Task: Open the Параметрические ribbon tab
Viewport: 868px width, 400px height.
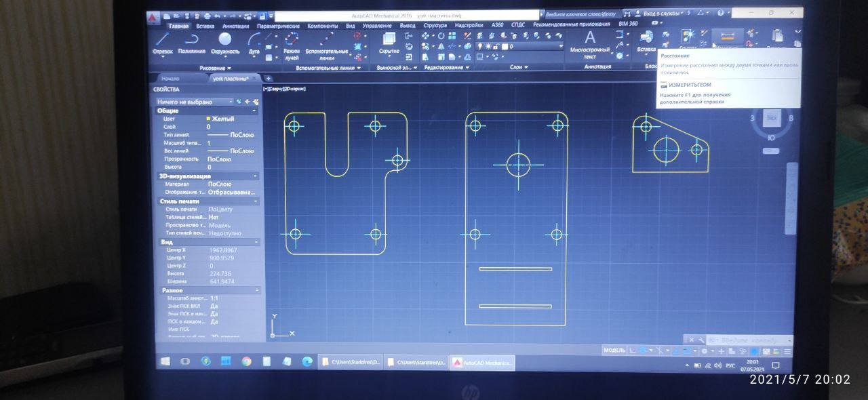Action: (x=277, y=26)
